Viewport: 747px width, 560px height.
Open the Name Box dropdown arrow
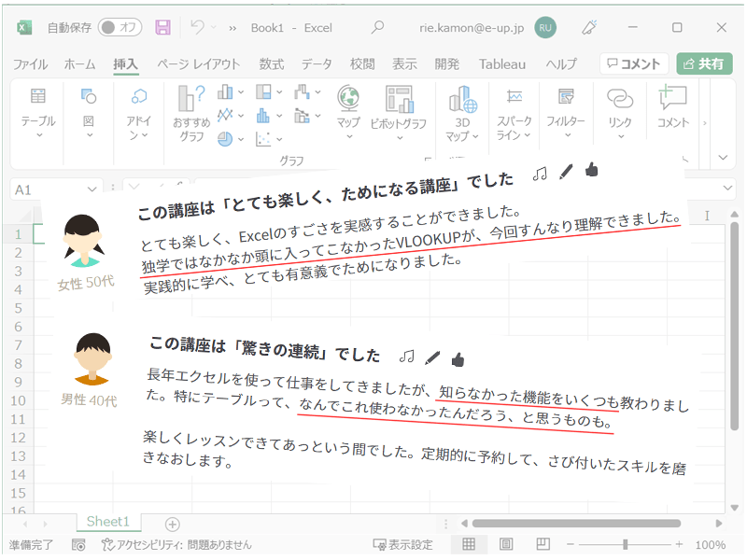coord(92,189)
